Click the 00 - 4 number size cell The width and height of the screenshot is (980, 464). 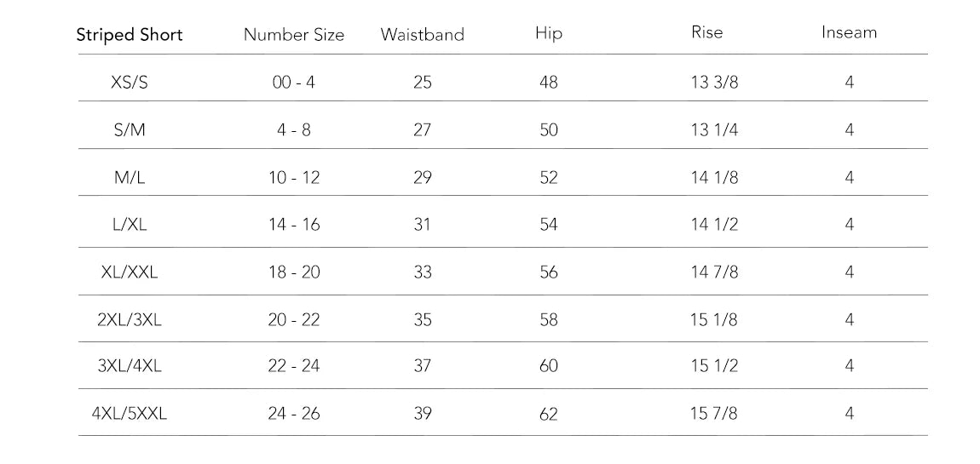tap(294, 83)
